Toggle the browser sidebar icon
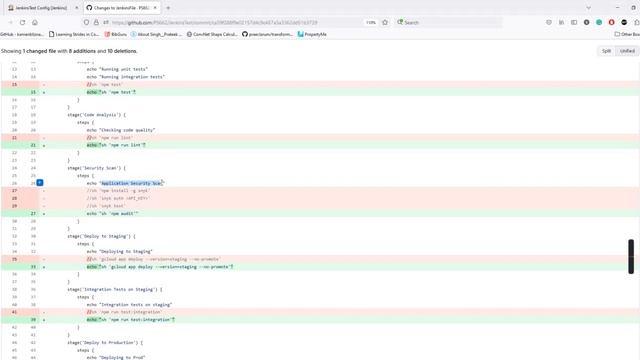The image size is (640, 360). click(574, 22)
